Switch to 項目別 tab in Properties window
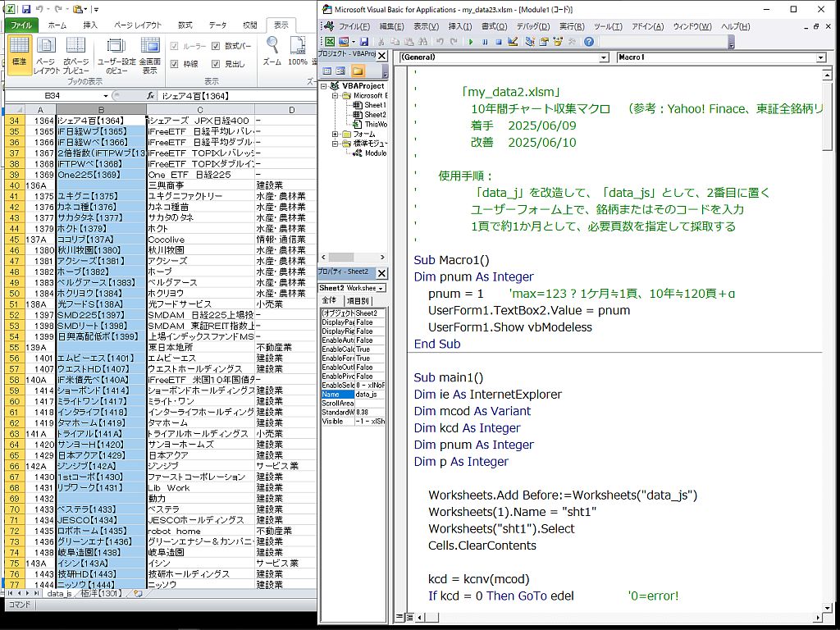Viewport: 840px width, 630px height. click(x=358, y=300)
